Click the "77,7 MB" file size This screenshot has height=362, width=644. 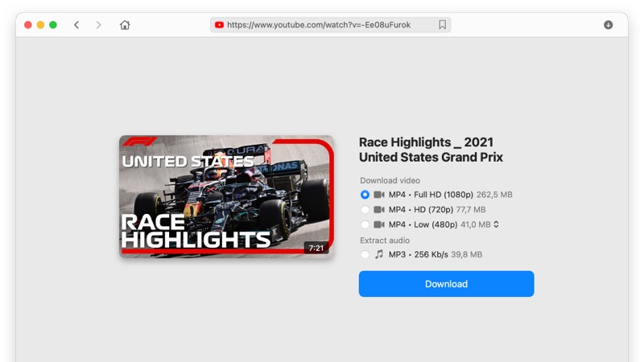(x=471, y=210)
